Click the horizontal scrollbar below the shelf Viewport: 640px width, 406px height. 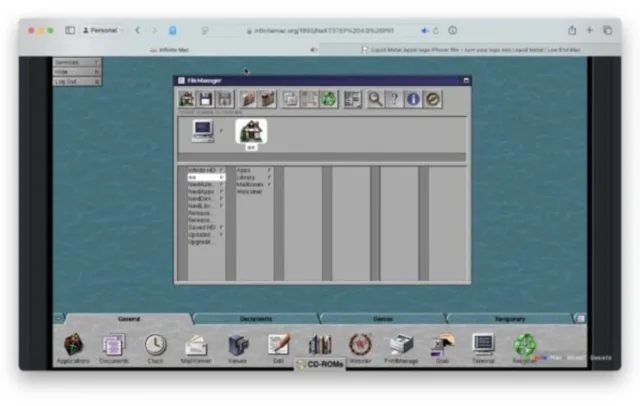pyautogui.click(x=322, y=157)
